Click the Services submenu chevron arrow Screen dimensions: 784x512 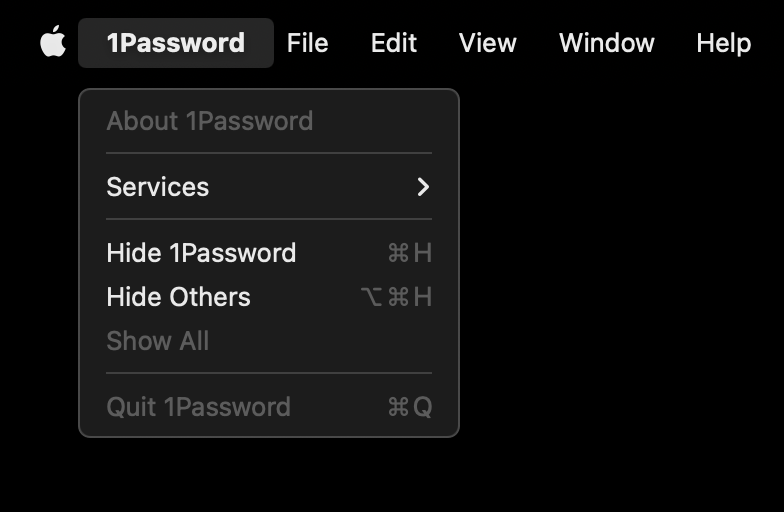[423, 187]
